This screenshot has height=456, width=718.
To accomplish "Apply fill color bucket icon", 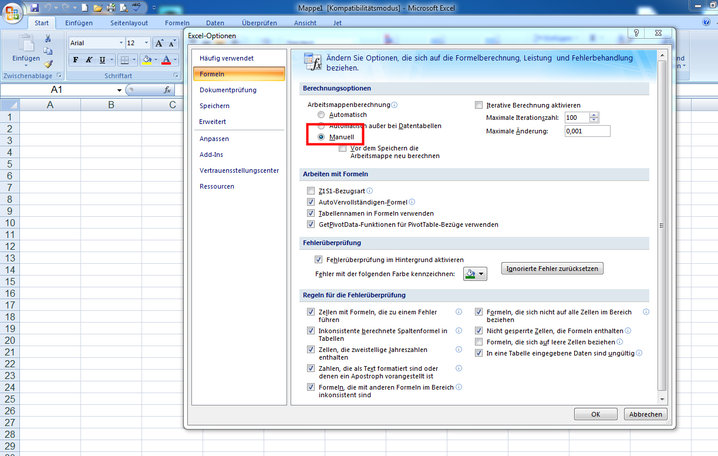I will 147,60.
